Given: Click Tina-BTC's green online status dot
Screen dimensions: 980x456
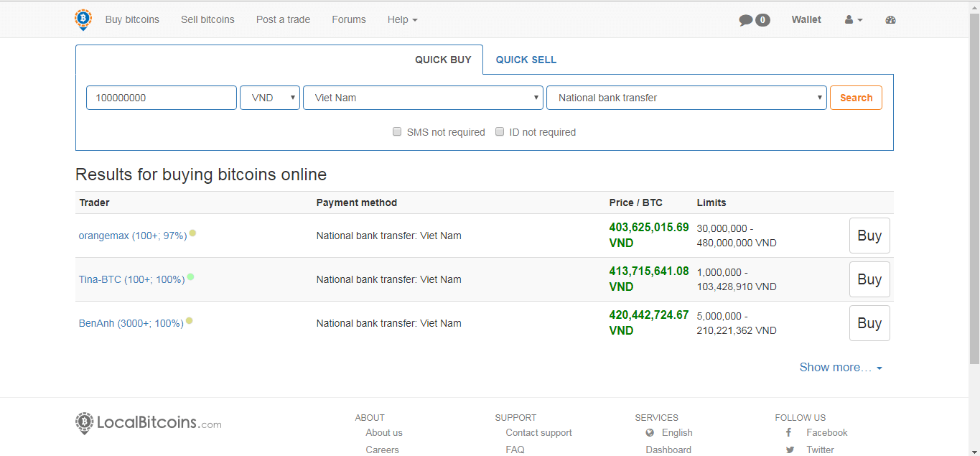Looking at the screenshot, I should (x=190, y=277).
